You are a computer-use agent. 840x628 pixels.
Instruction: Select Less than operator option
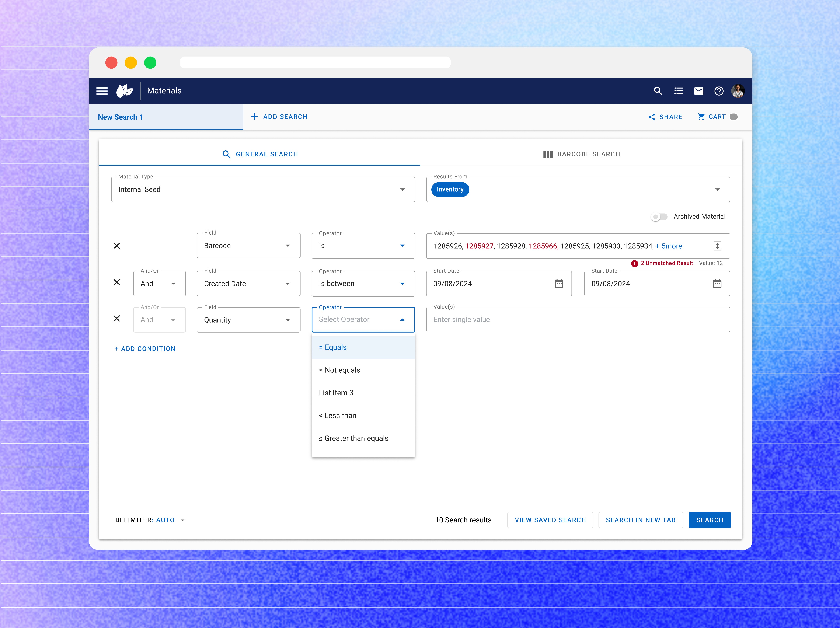(338, 415)
